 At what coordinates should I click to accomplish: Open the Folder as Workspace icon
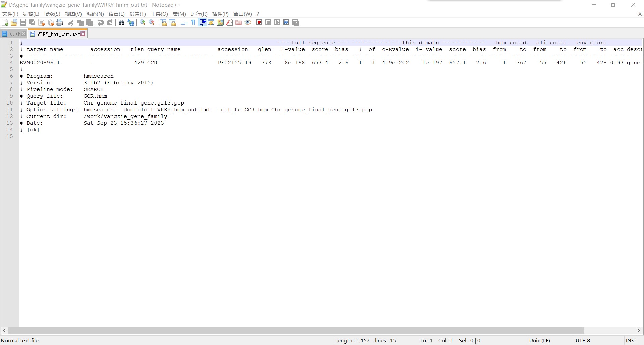point(238,22)
